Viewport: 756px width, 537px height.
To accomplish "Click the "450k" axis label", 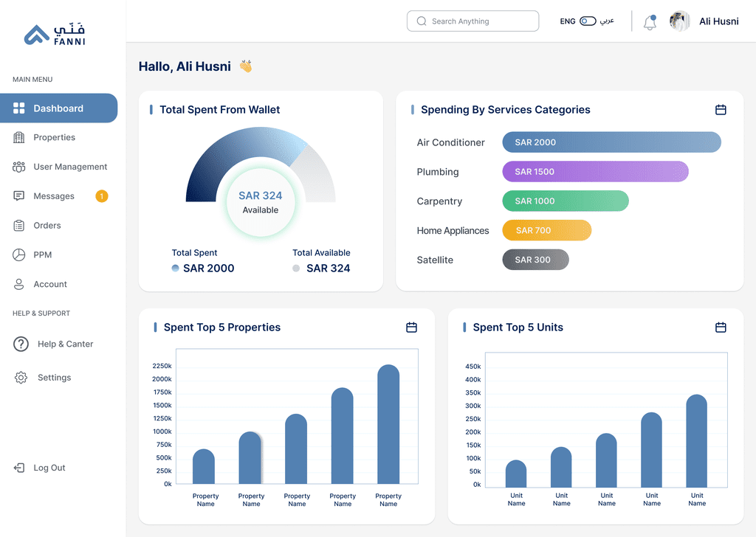I will coord(473,367).
